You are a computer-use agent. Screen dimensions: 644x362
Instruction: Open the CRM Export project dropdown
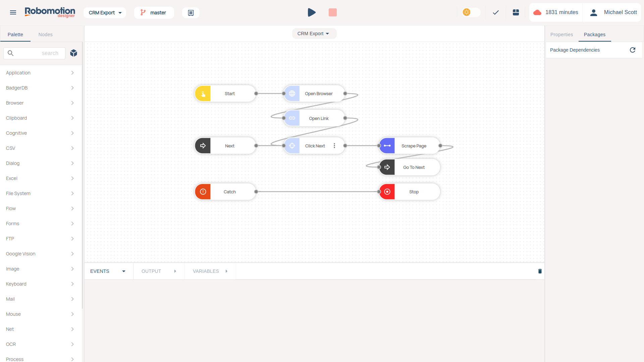coord(105,13)
